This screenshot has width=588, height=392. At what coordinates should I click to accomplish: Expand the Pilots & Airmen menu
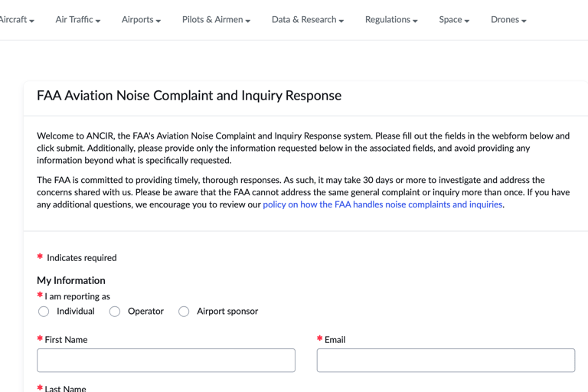pyautogui.click(x=216, y=19)
